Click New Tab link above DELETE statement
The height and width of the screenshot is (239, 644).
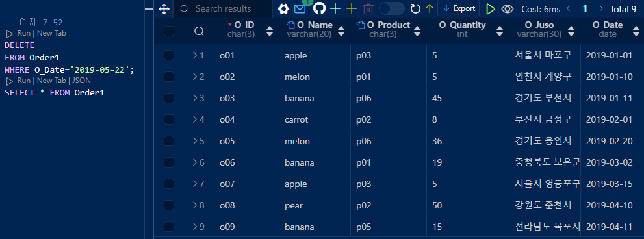coord(51,33)
